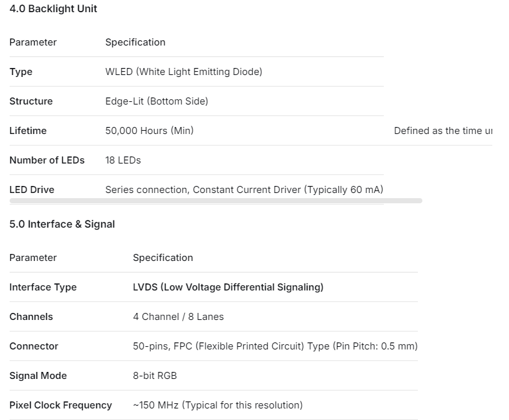Click the '8-bit RGB' signal mode value

[155, 376]
